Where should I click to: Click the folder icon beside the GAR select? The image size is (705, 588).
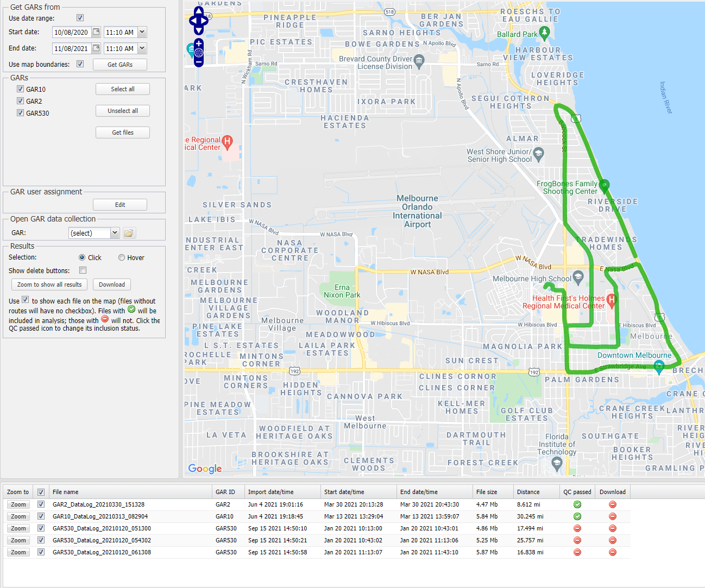point(129,233)
